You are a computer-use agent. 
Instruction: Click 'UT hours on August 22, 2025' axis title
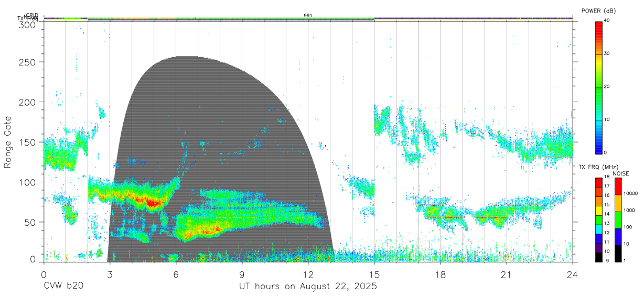(308, 287)
